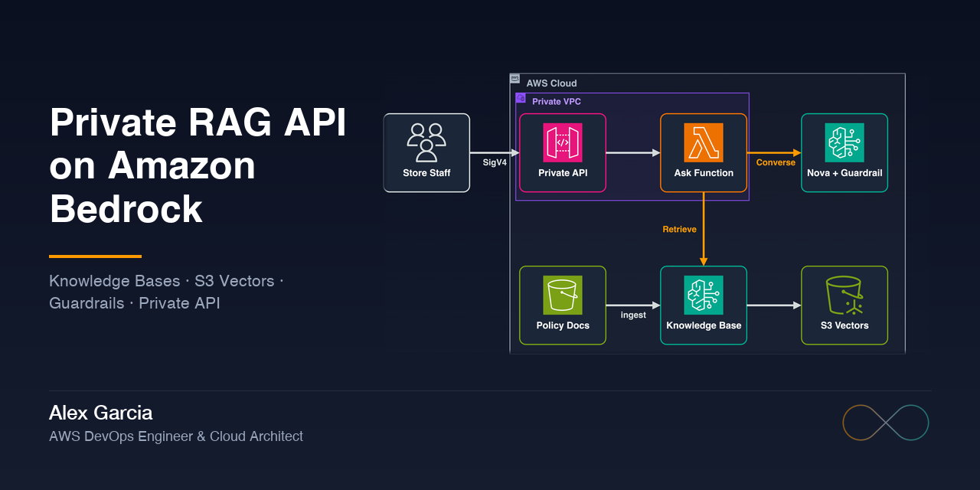The height and width of the screenshot is (490, 980).
Task: Click the 'Nova + Guardrail' label
Action: click(x=844, y=173)
